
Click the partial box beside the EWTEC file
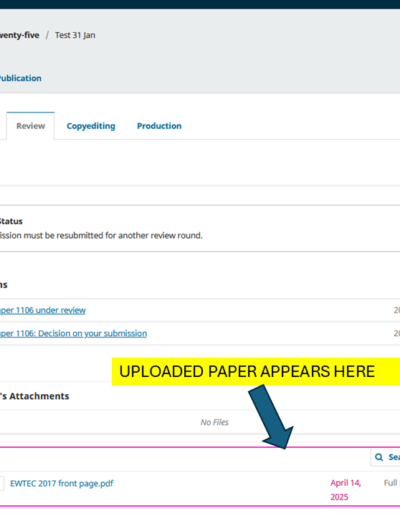pos(2,483)
